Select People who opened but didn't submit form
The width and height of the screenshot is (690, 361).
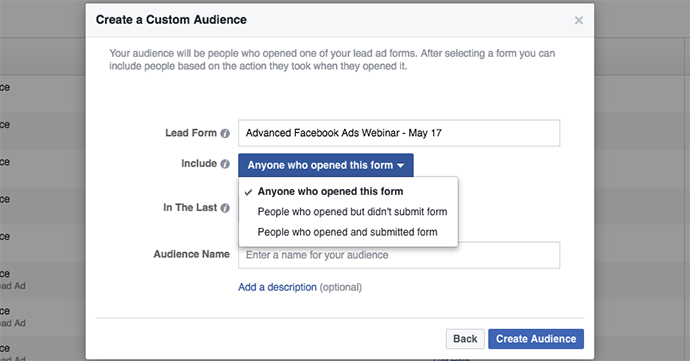[x=348, y=212]
